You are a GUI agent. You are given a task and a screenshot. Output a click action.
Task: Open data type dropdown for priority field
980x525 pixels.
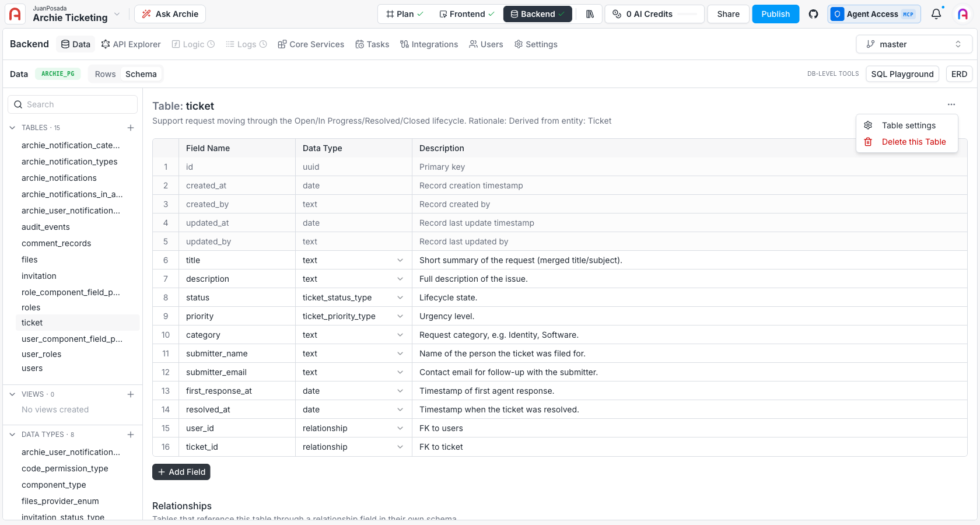tap(400, 316)
